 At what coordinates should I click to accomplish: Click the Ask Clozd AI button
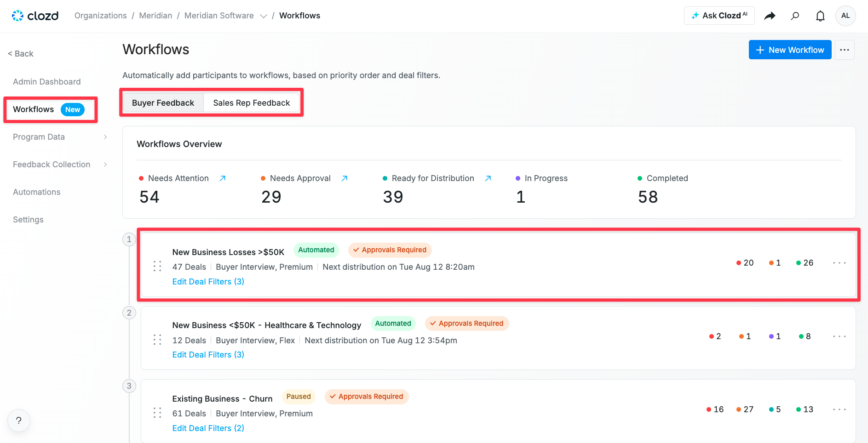click(x=719, y=16)
